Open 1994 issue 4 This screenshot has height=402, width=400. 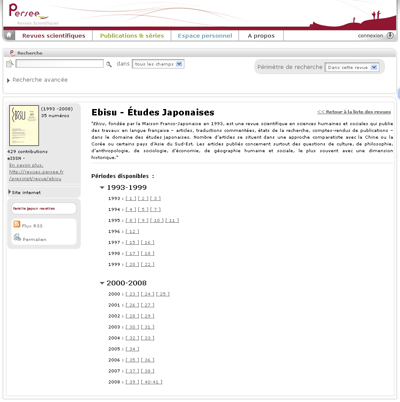coord(131,210)
